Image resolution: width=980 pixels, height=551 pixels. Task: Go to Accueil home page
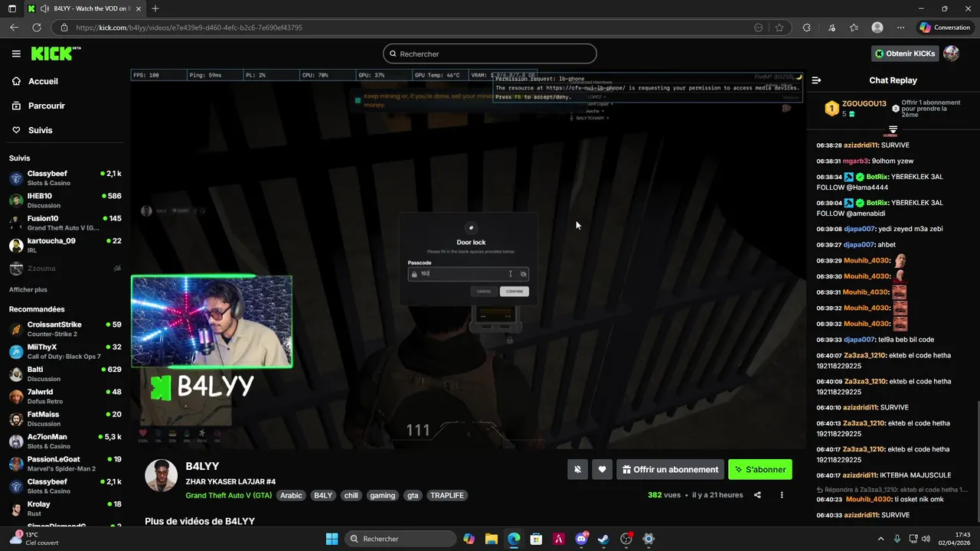(x=43, y=81)
